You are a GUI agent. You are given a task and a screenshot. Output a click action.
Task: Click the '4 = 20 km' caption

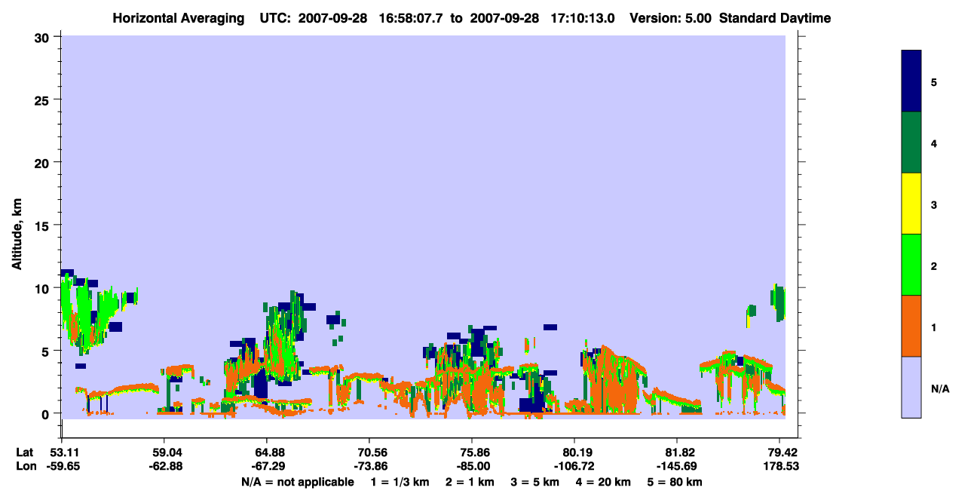605,482
